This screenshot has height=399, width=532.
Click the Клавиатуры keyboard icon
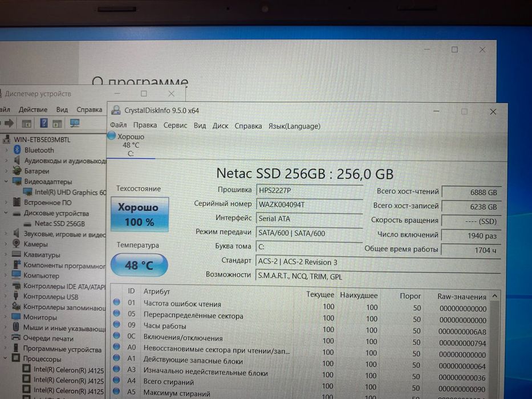tap(17, 254)
